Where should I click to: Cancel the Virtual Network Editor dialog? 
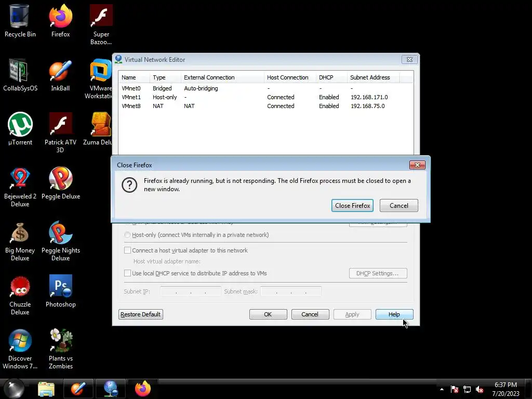310,314
